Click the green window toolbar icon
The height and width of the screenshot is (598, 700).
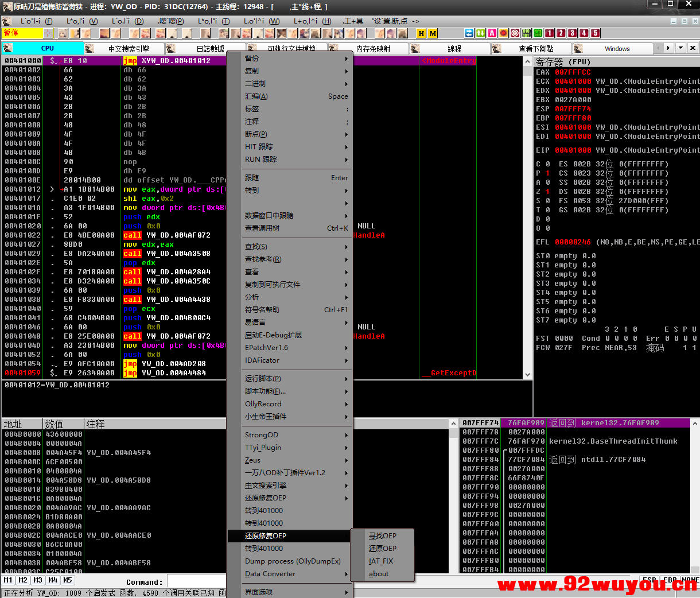coord(536,33)
